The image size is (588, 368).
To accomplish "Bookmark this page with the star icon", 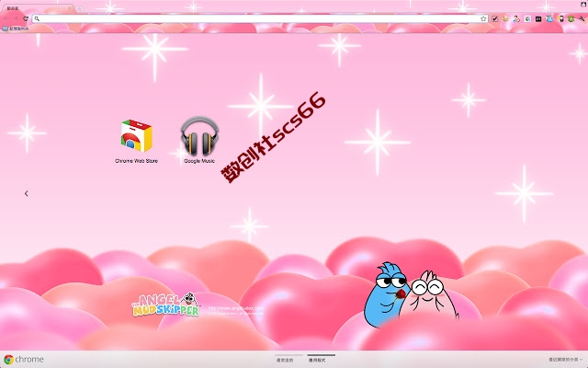I will pos(483,18).
